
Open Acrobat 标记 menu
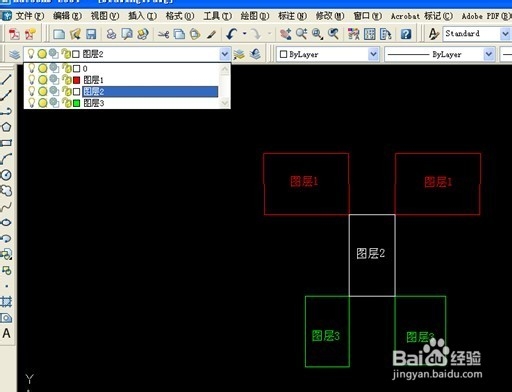point(422,16)
